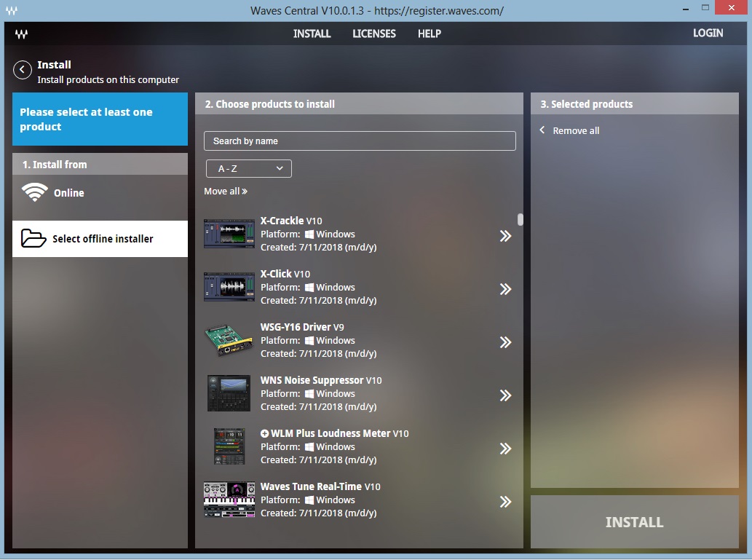This screenshot has height=560, width=752.
Task: Click the WNS Noise Suppressor V10 title
Action: 321,380
